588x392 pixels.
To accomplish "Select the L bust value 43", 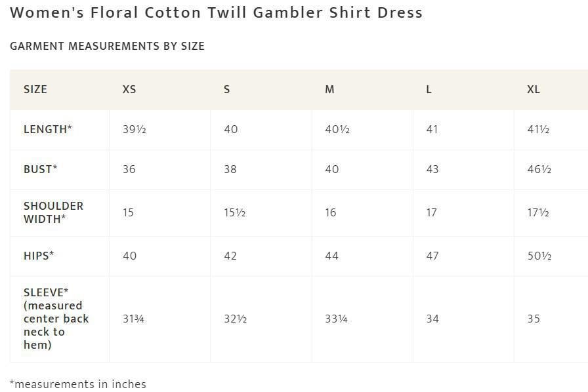I will (432, 169).
